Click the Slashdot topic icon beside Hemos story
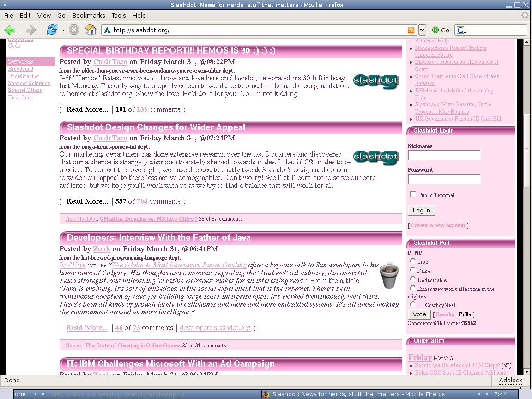The width and height of the screenshot is (532, 399). [375, 82]
